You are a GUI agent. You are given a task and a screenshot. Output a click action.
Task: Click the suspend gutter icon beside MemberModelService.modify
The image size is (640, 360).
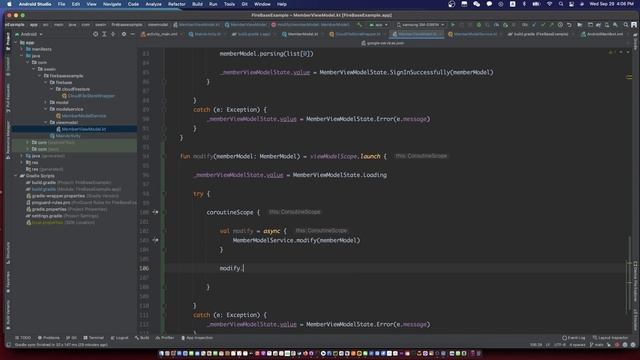[x=155, y=240]
